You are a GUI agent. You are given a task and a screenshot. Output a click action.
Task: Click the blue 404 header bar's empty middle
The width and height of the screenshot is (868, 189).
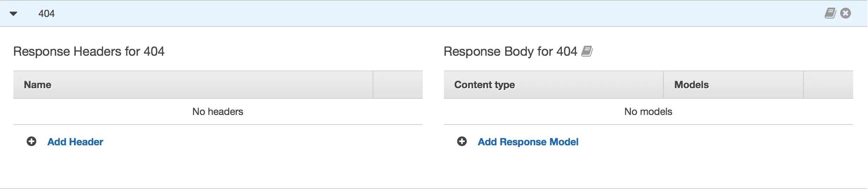423,14
